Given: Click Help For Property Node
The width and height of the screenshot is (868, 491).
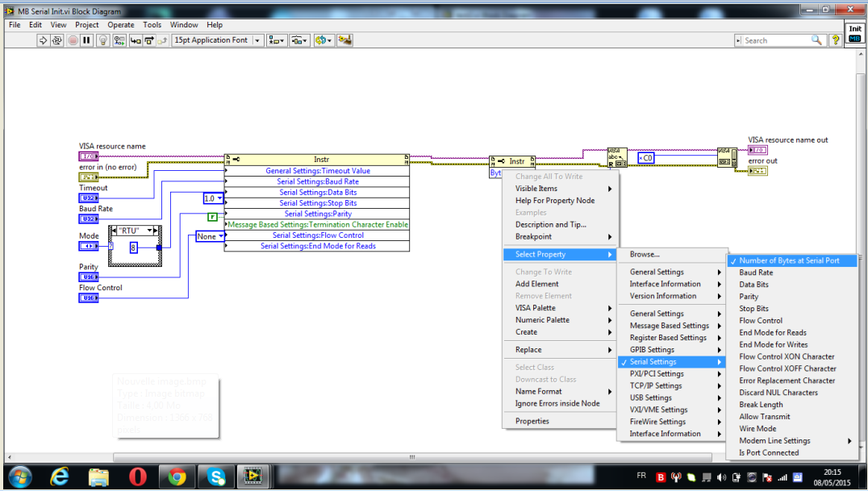Looking at the screenshot, I should (560, 201).
